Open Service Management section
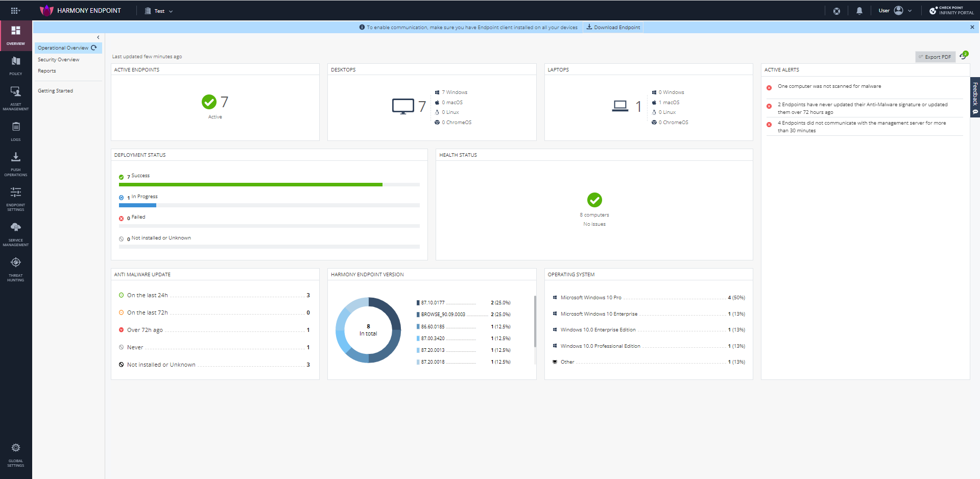Screen dimensions: 980x479 pos(16,234)
